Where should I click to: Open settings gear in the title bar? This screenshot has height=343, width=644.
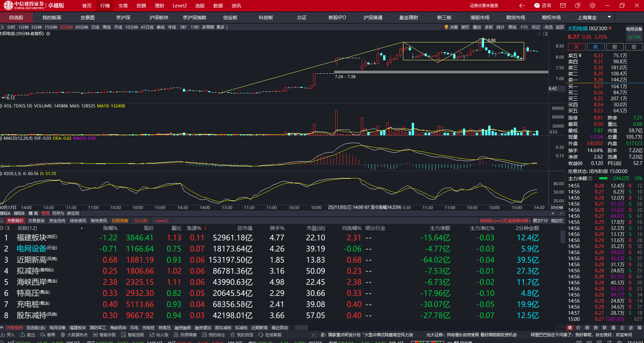pyautogui.click(x=592, y=5)
